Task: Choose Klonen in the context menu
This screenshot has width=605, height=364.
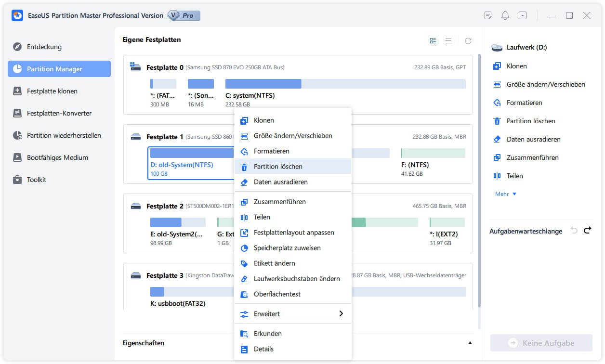Action: (x=293, y=120)
